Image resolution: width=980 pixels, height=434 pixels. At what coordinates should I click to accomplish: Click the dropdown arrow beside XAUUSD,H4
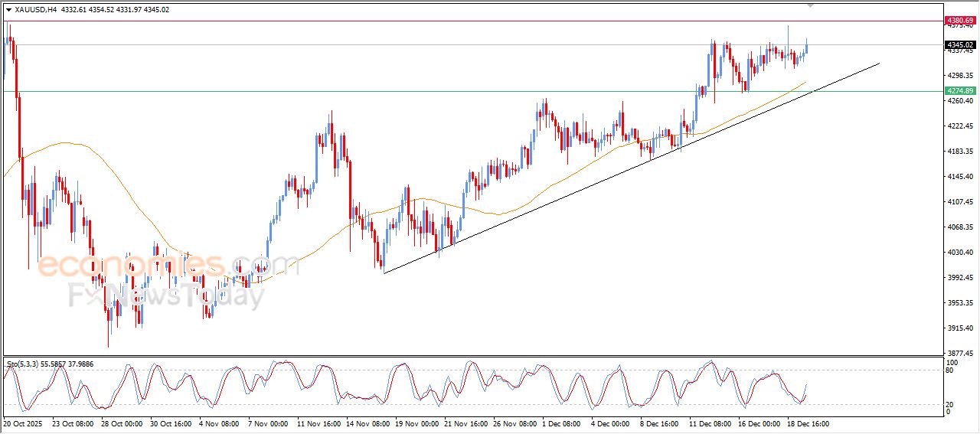point(8,10)
